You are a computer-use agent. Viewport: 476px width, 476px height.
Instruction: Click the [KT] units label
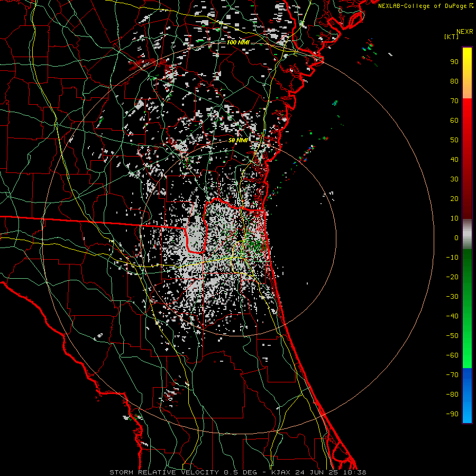452,36
